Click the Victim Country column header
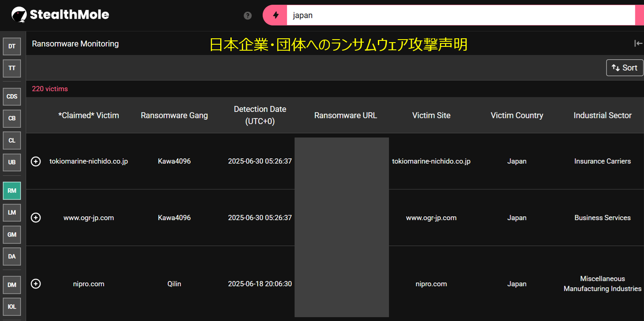 coord(517,115)
